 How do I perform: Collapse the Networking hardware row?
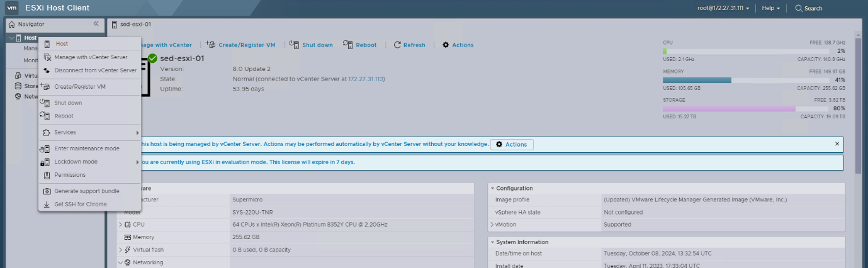click(120, 262)
